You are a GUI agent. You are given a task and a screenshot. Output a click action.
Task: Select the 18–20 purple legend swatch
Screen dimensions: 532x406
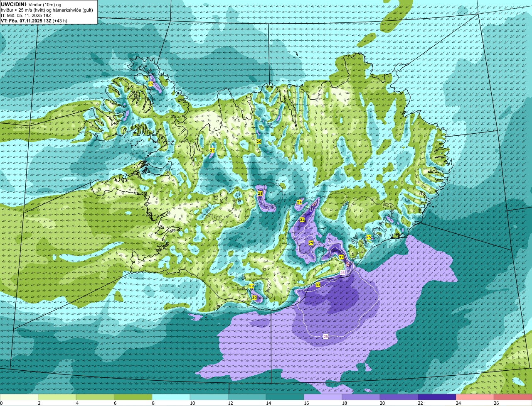361,397
